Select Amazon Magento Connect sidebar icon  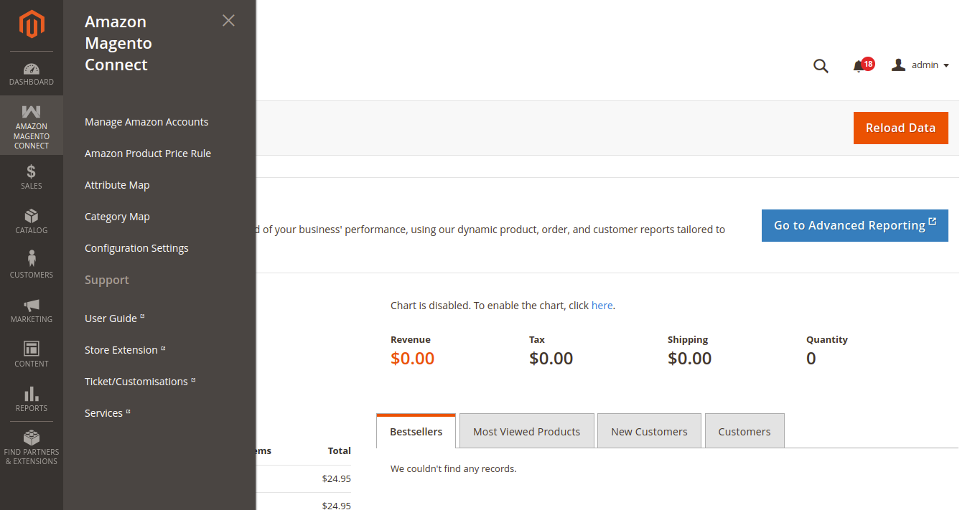click(32, 126)
